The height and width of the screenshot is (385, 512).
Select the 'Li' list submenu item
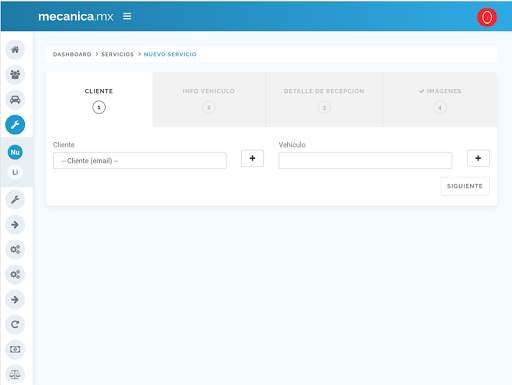[15, 172]
